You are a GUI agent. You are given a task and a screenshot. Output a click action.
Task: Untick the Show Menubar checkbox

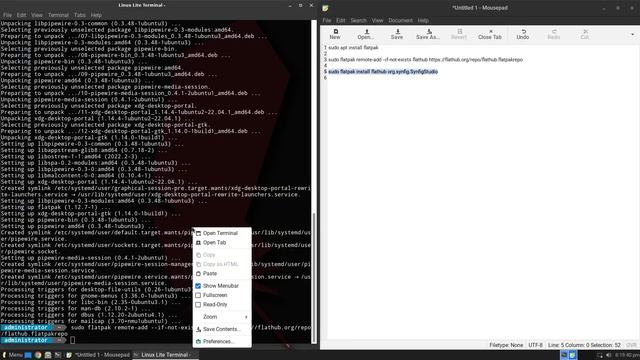[198, 286]
